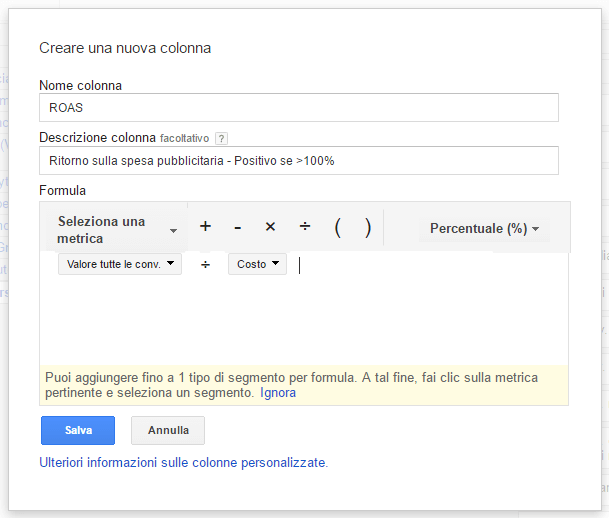Image resolution: width=609 pixels, height=518 pixels.
Task: Insert an opening parenthesis
Action: point(338,228)
